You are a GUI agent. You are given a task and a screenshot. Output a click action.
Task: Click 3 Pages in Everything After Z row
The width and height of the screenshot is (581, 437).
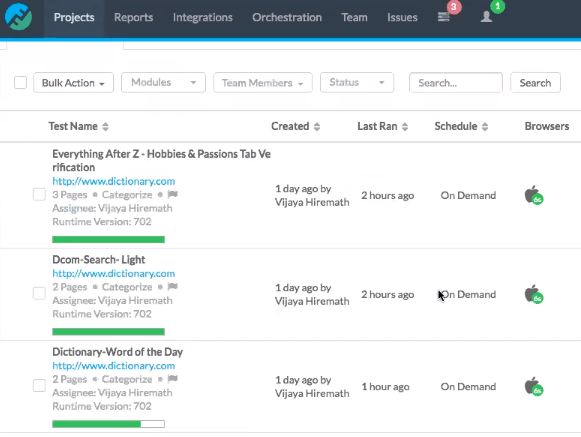[70, 195]
